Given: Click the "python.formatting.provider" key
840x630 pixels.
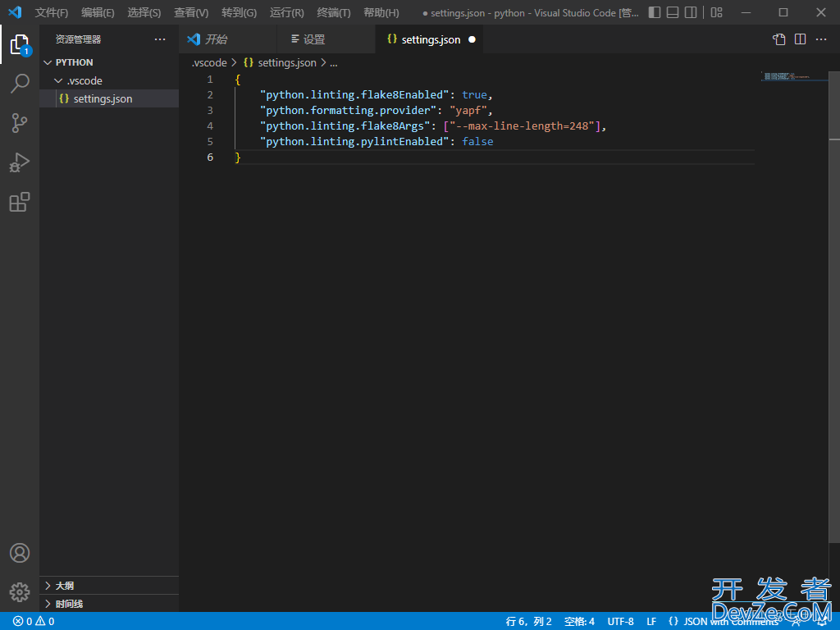Looking at the screenshot, I should click(348, 111).
